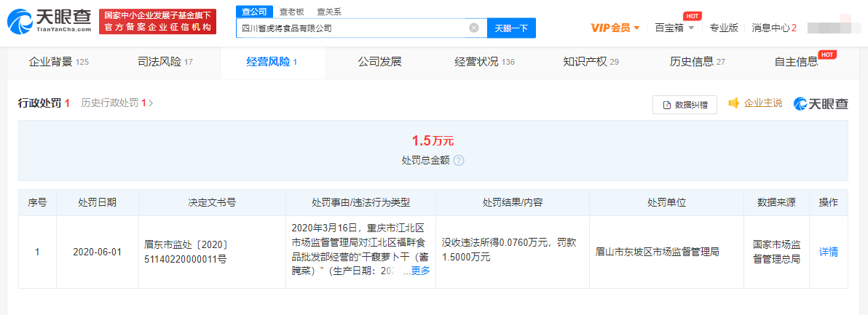
Task: Click the 天眼查 watermark logo at right
Action: (x=821, y=104)
